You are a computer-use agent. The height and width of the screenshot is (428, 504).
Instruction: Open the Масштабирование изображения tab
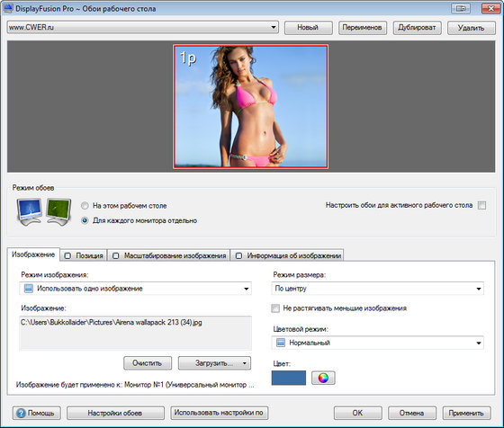click(169, 255)
